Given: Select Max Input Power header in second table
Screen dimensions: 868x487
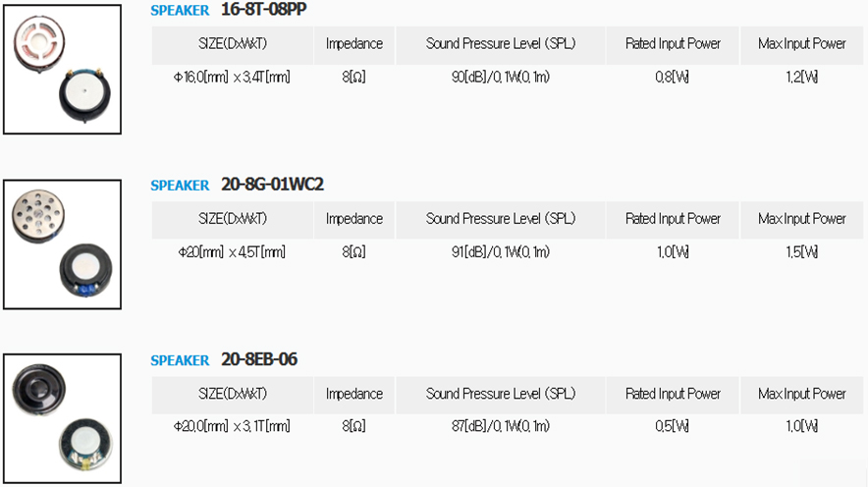Looking at the screenshot, I should (x=802, y=219).
